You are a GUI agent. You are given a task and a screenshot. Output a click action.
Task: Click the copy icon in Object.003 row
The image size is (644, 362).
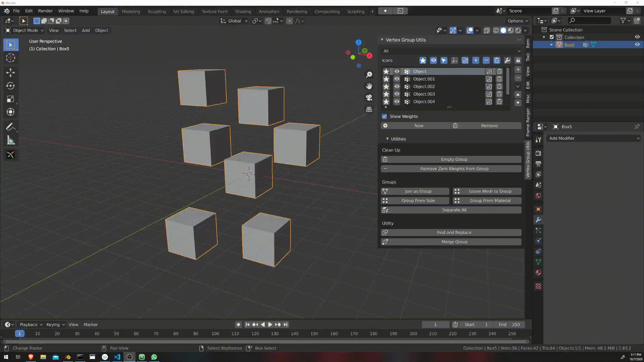click(x=489, y=94)
